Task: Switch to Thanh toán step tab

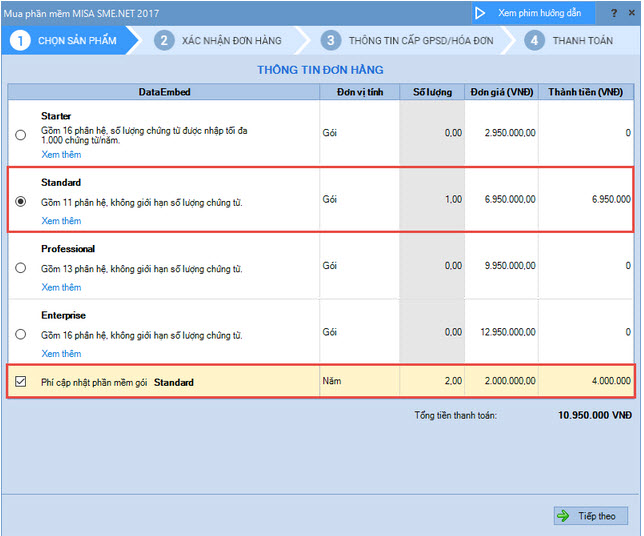Action: [x=582, y=41]
